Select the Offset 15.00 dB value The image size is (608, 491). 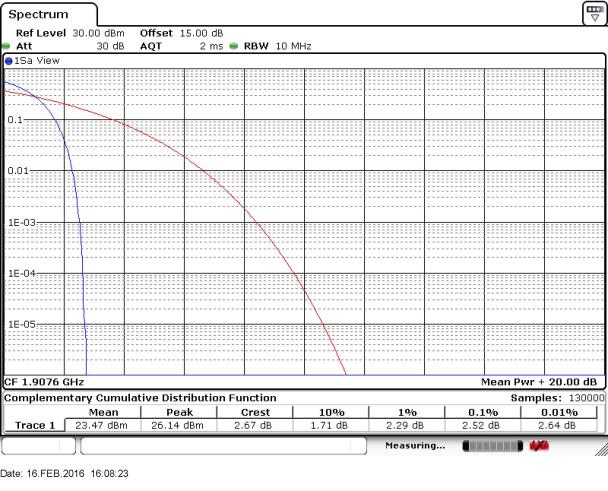[201, 33]
